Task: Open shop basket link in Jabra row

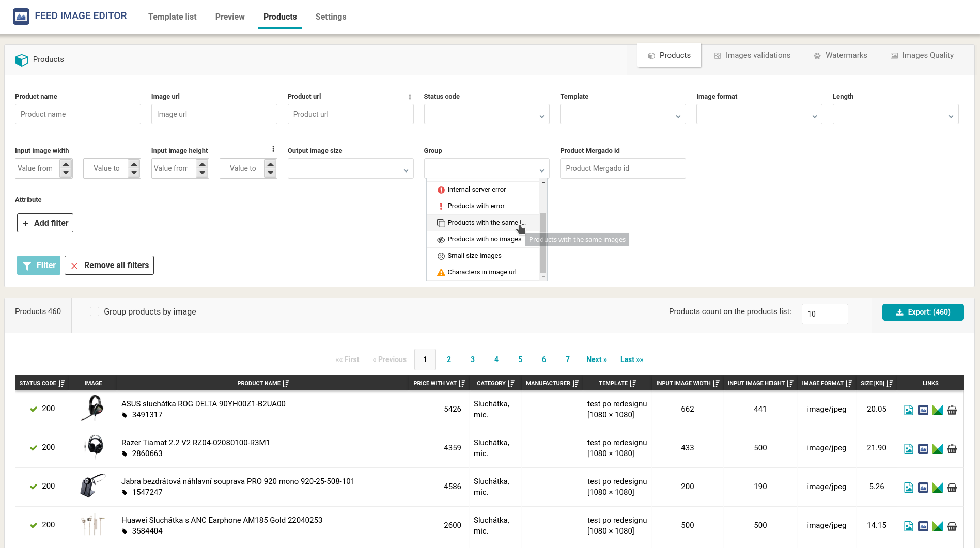Action: coord(952,488)
